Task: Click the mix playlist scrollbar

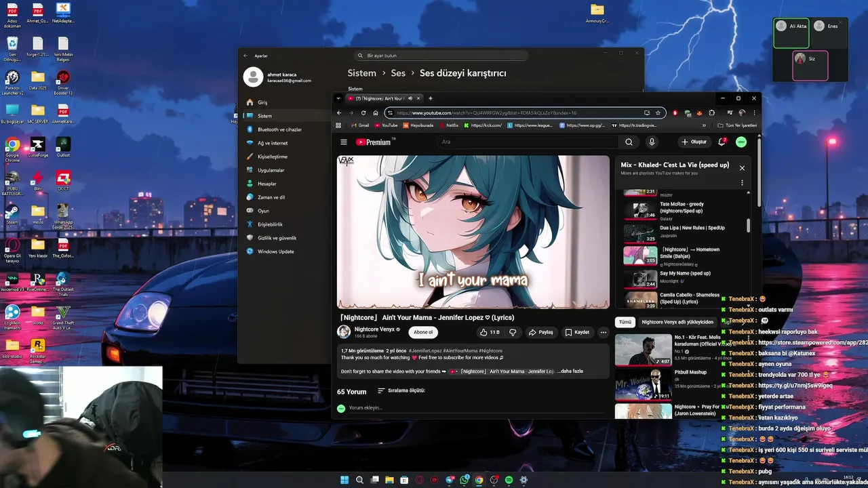Action: coord(749,225)
